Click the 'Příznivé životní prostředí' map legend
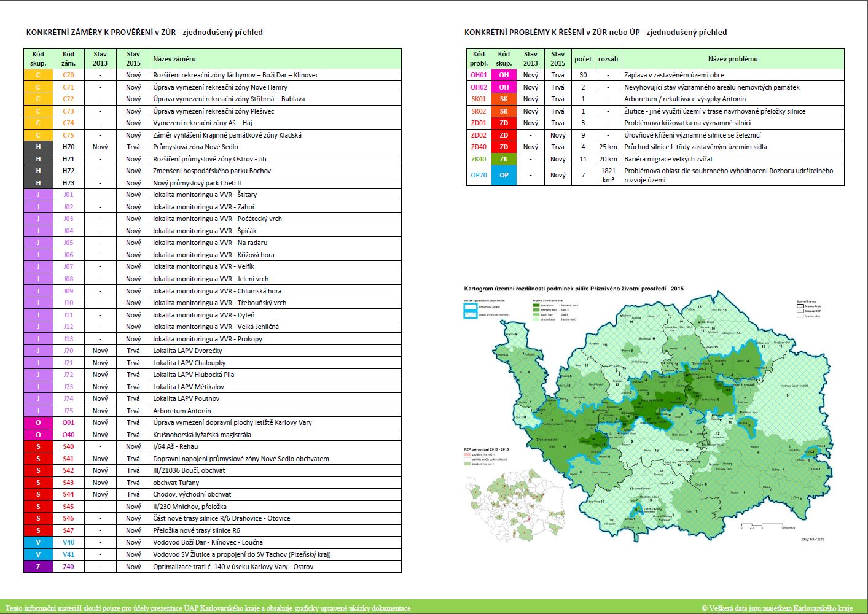The width and height of the screenshot is (868, 614). pos(555,310)
